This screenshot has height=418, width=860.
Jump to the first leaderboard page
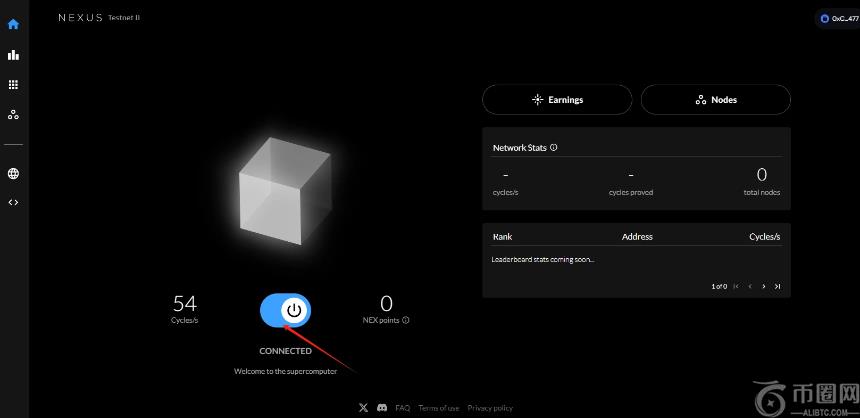[737, 287]
